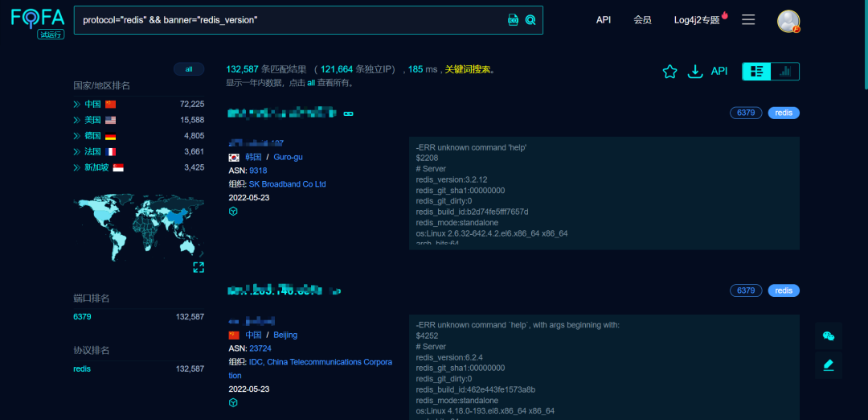Click cube icon under Beijing result

(233, 403)
